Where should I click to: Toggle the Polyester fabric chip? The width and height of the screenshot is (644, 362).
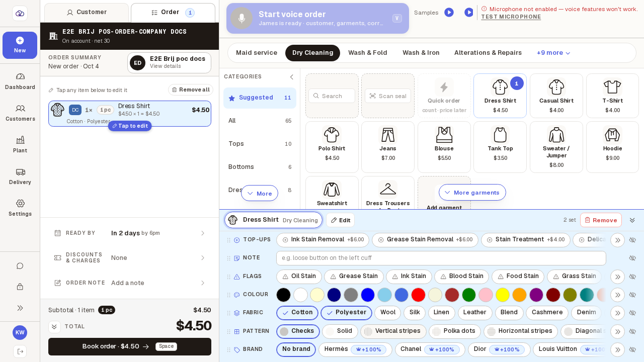346,313
